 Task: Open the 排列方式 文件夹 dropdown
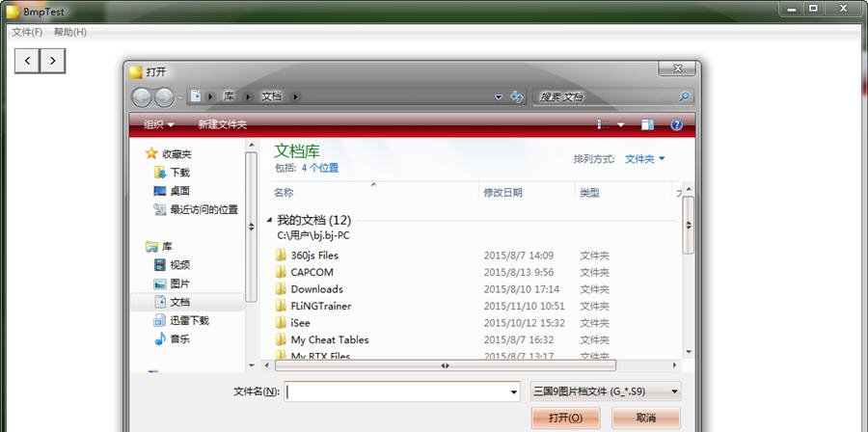(x=645, y=159)
